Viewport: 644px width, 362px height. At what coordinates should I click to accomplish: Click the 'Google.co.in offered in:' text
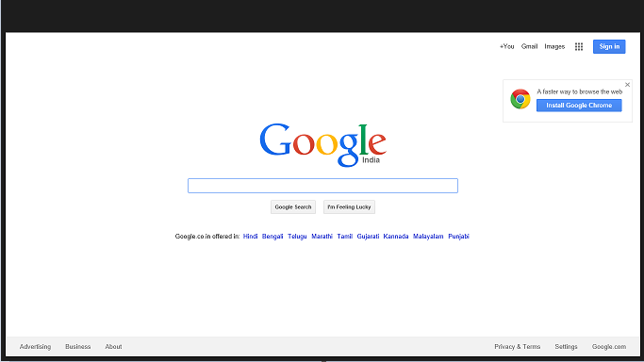[207, 237]
